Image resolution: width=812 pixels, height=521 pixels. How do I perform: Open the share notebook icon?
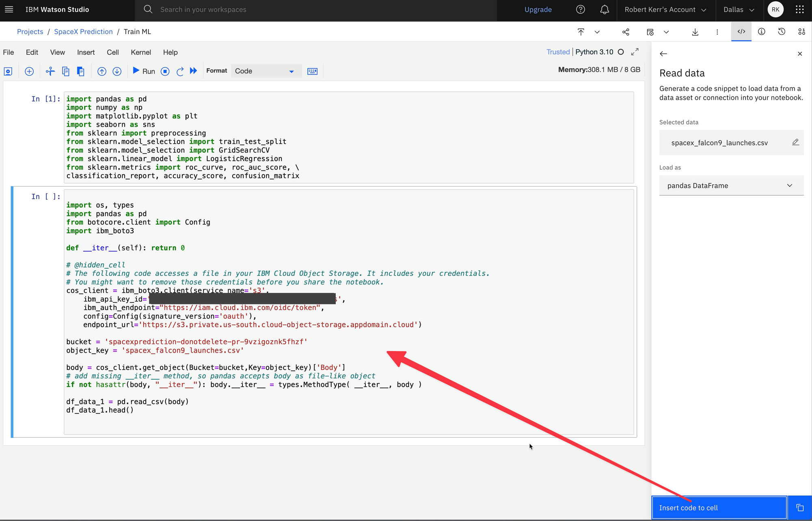click(626, 32)
